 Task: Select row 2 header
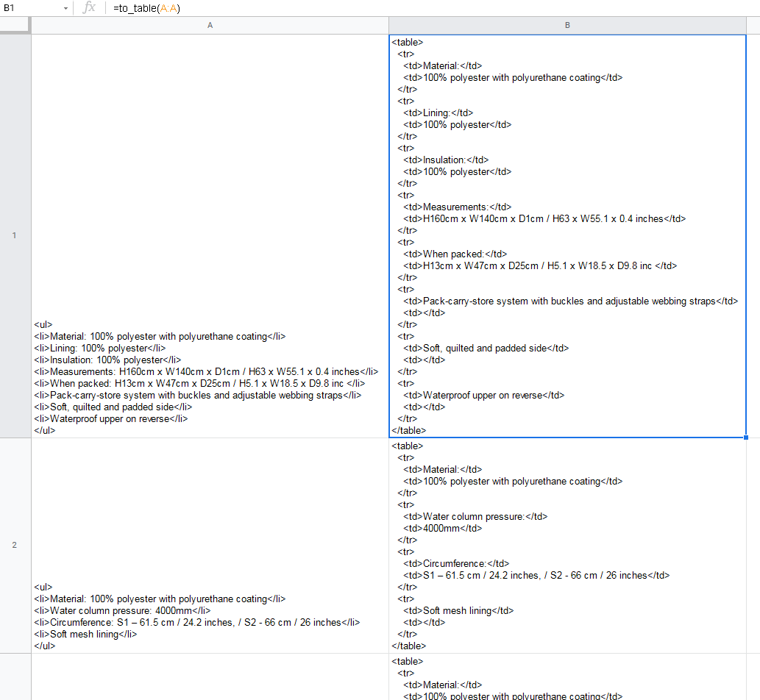tap(15, 545)
